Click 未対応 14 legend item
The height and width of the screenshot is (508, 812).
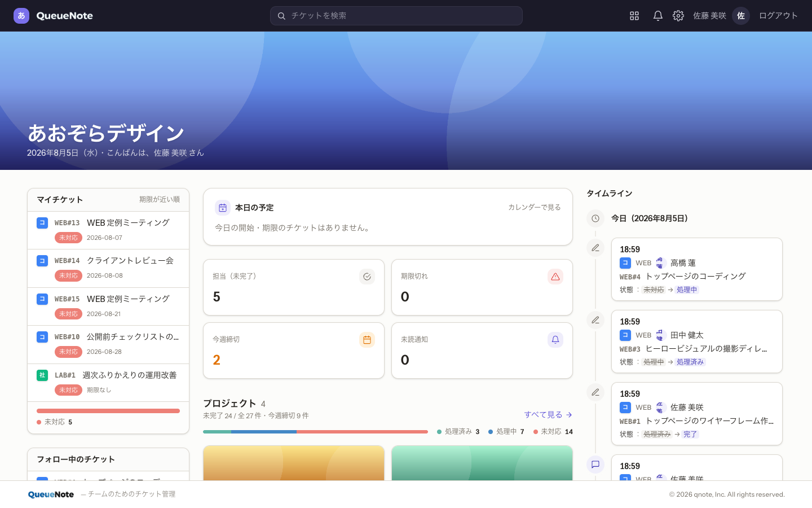(x=553, y=432)
